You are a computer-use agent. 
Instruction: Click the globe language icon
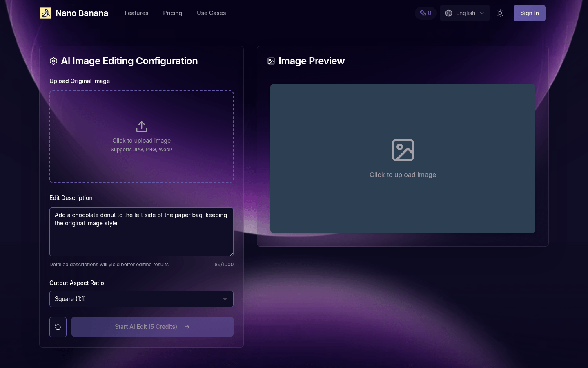(449, 13)
